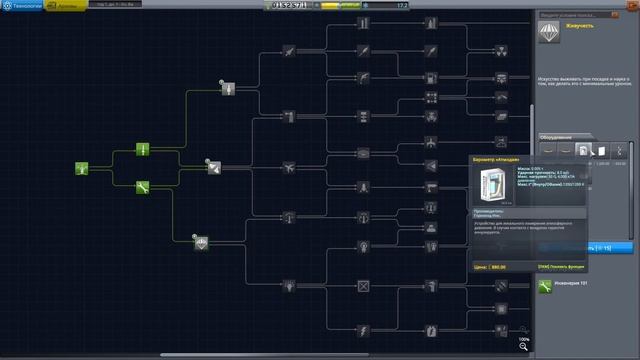Viewport: 640px width, 360px height.
Task: Click into the technology search field
Action: tap(575, 15)
